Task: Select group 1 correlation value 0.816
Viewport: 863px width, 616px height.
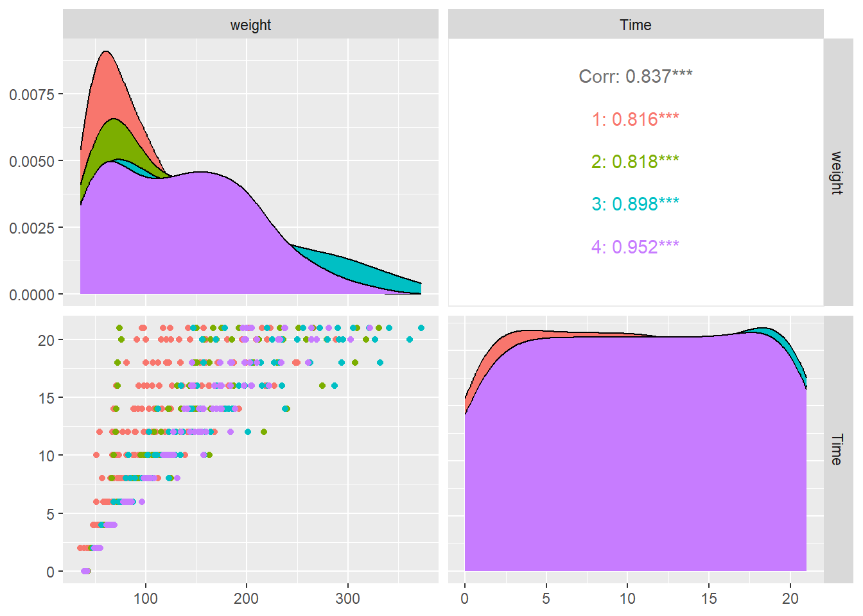Action: (x=635, y=119)
